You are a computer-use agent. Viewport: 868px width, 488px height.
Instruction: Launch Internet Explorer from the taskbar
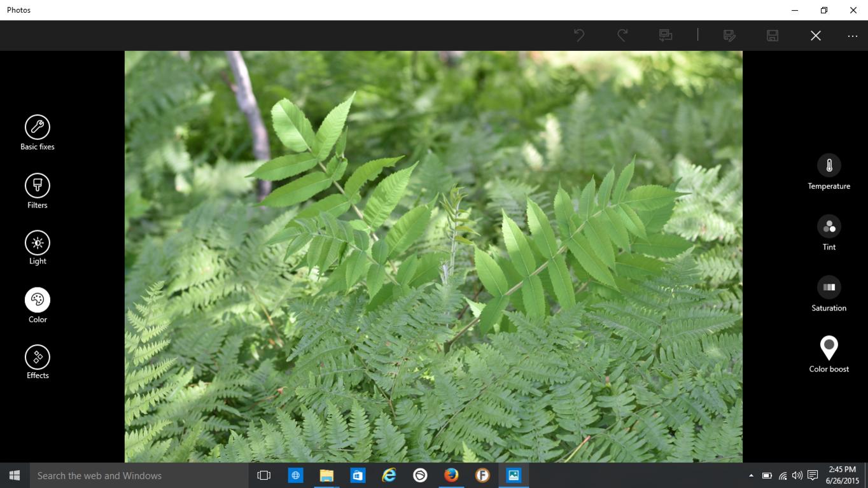[389, 475]
